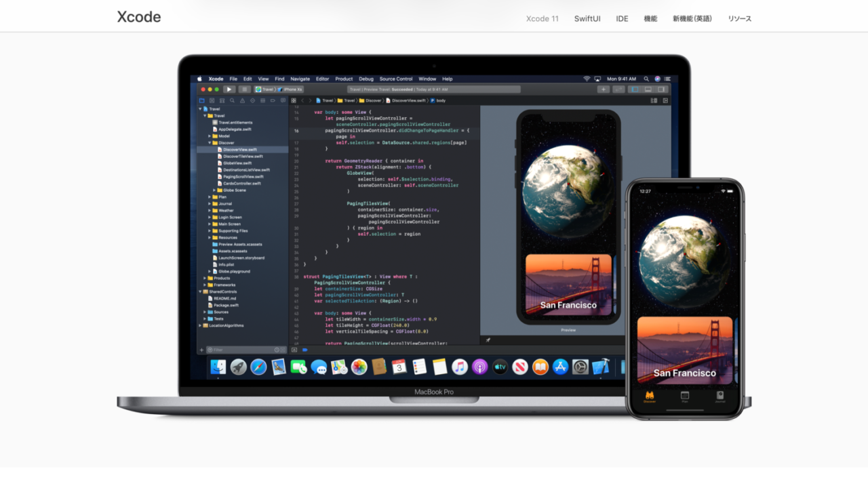Screen dimensions: 868x488
Task: Expand the Products folder
Action: [205, 278]
